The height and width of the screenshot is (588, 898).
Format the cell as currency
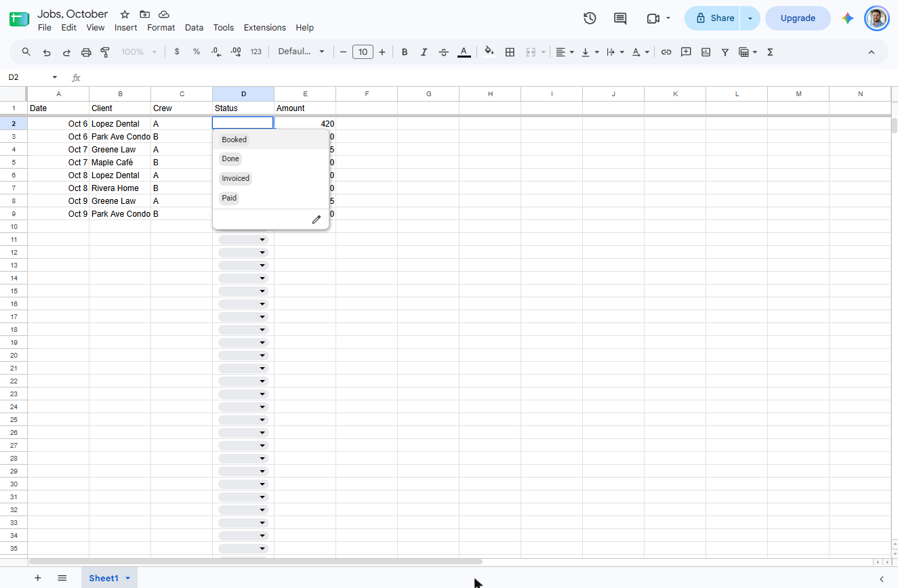pos(177,52)
